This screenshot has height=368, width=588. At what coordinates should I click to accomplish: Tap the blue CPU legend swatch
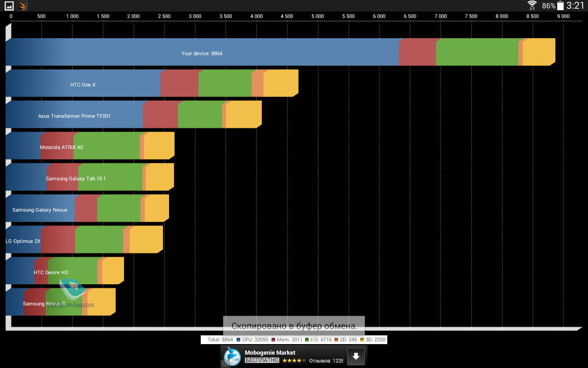coord(238,340)
